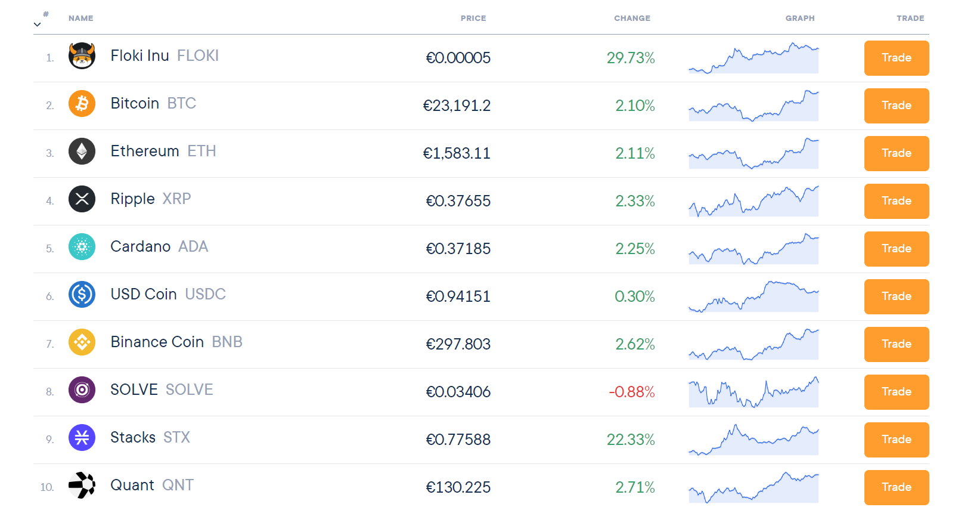Screen dimensions: 980x507
Task: Click Trade button for USD Coin
Action: pyautogui.click(x=897, y=296)
